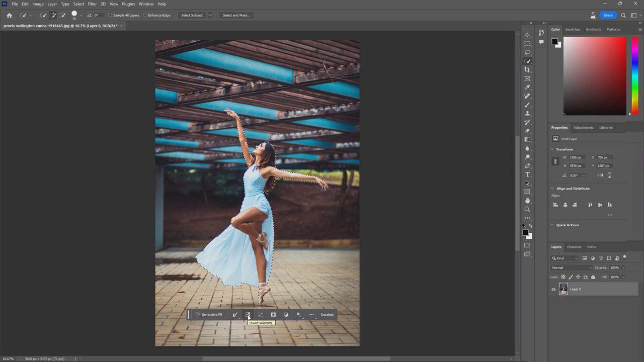Click the foreground color swatch

click(525, 231)
